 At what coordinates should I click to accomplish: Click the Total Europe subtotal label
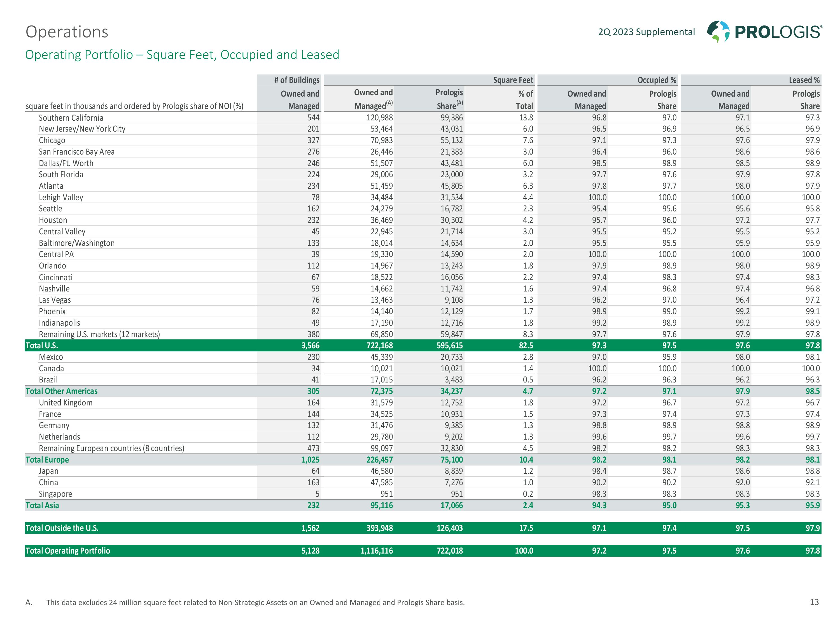coord(47,459)
